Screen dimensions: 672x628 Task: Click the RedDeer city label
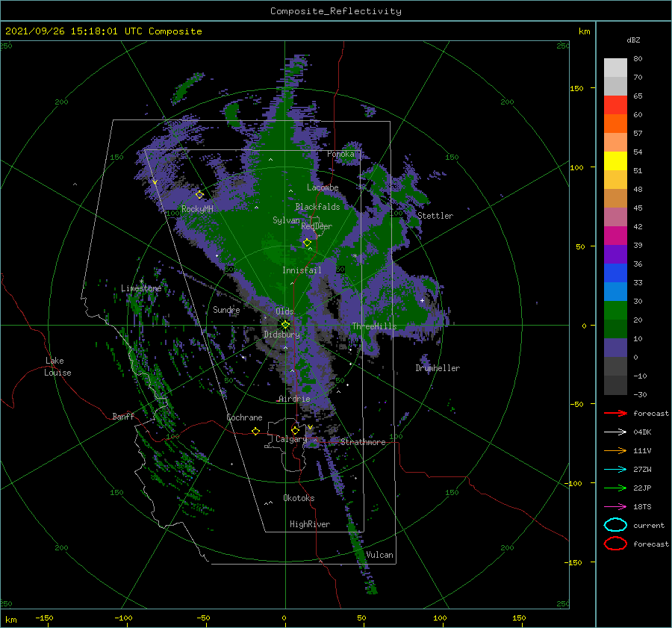(317, 226)
